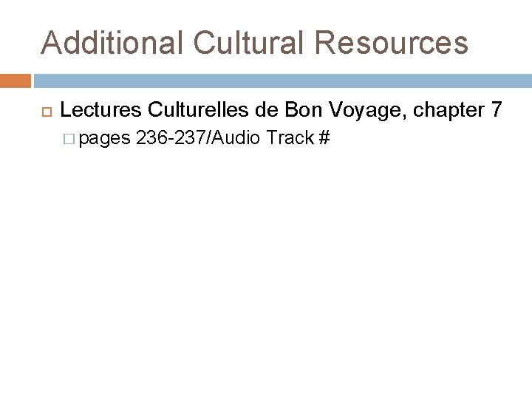The width and height of the screenshot is (532, 399).
Task: Click the number 7 after chapter
Action: [x=497, y=111]
